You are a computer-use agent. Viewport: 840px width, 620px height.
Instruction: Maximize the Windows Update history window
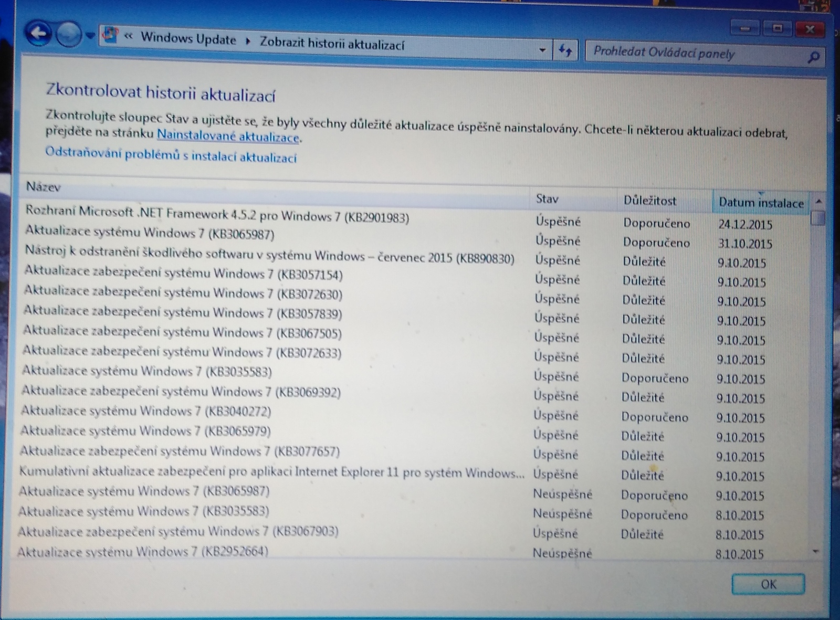pos(778,28)
